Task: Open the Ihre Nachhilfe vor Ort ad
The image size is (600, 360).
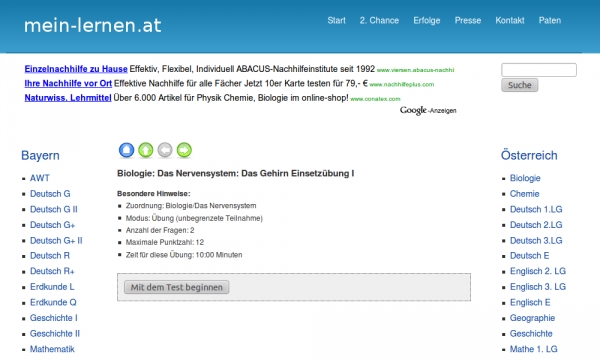Action: coord(68,83)
